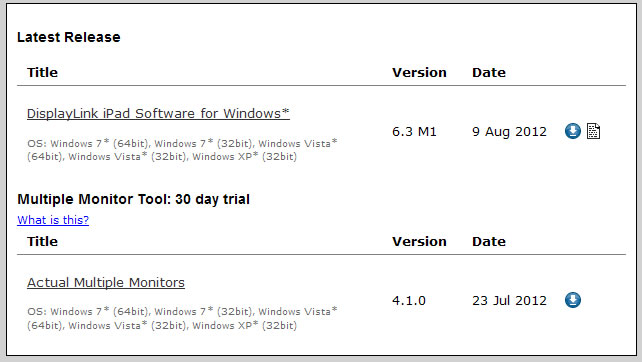Select the date 9 Aug 2012
This screenshot has width=642, height=362.
point(509,132)
